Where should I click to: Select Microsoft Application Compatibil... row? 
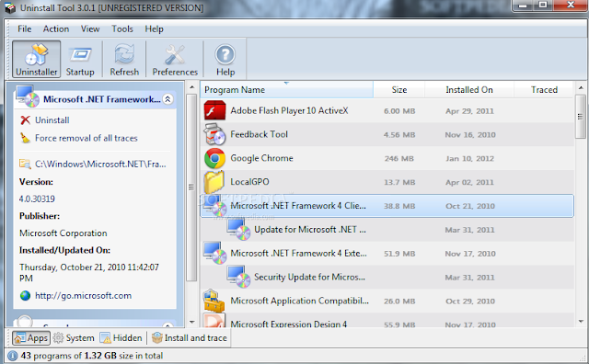(x=387, y=301)
